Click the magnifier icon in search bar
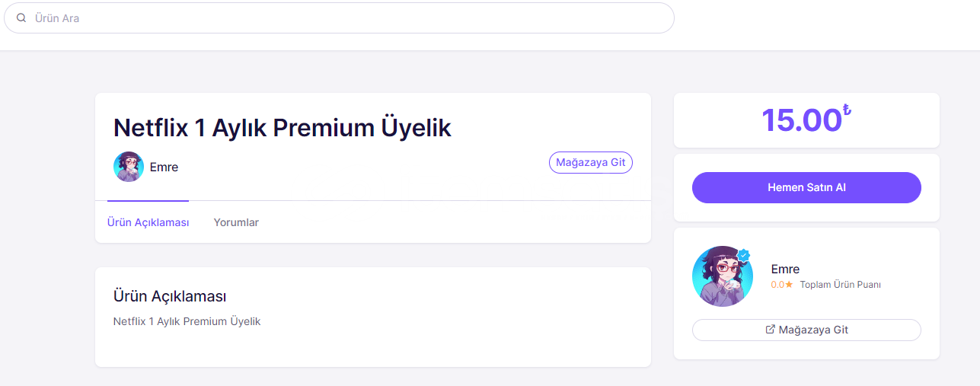Image resolution: width=980 pixels, height=386 pixels. click(x=21, y=18)
